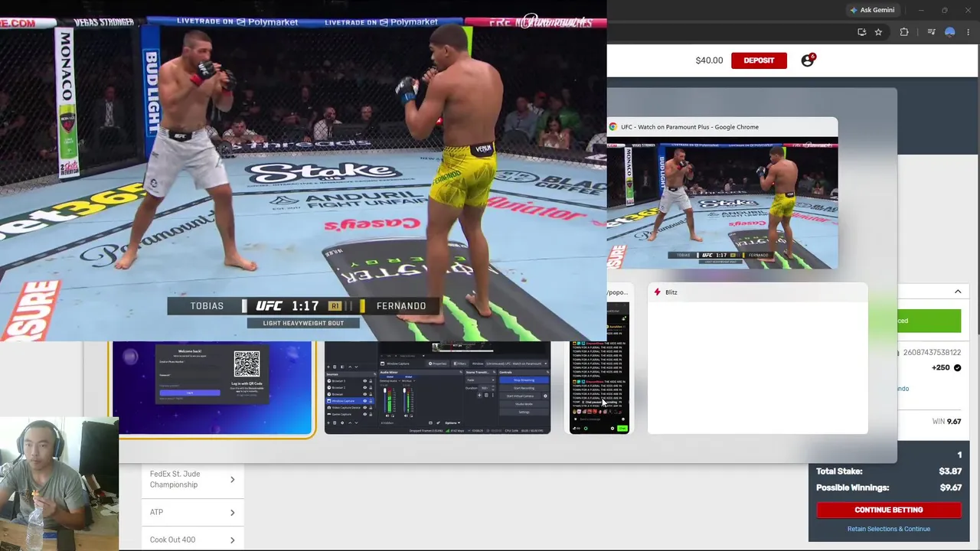Screen dimensions: 980x551
Task: Click the green bet placed banner
Action: (929, 321)
